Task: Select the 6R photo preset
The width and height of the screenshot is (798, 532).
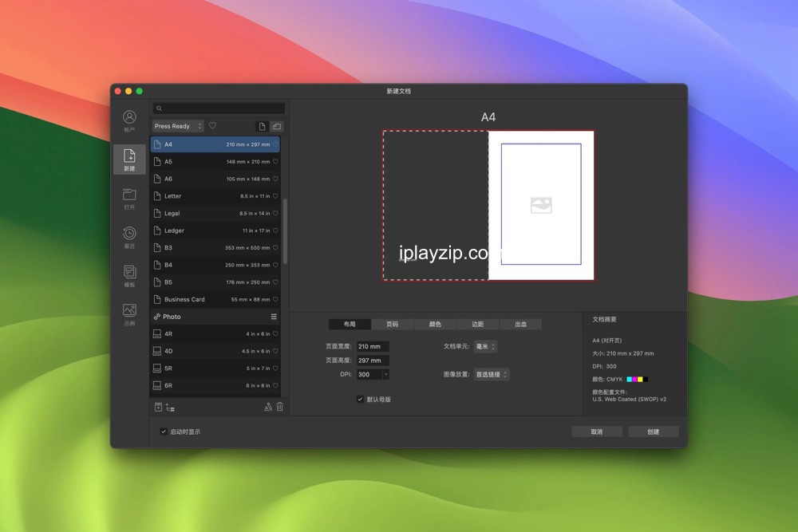Action: point(215,386)
